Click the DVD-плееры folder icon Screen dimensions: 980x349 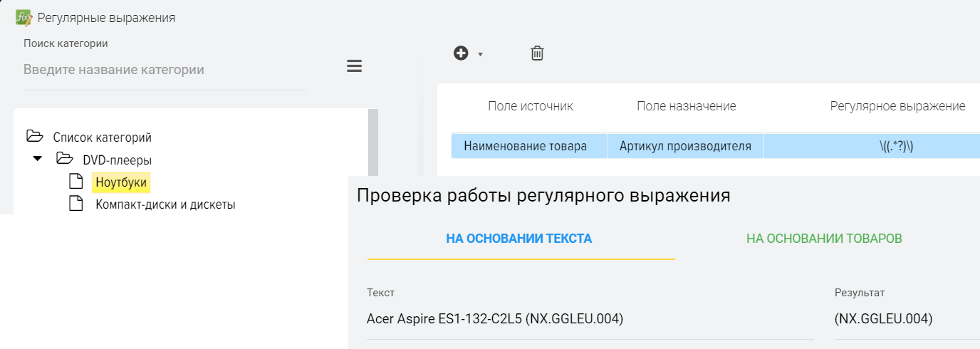point(65,159)
